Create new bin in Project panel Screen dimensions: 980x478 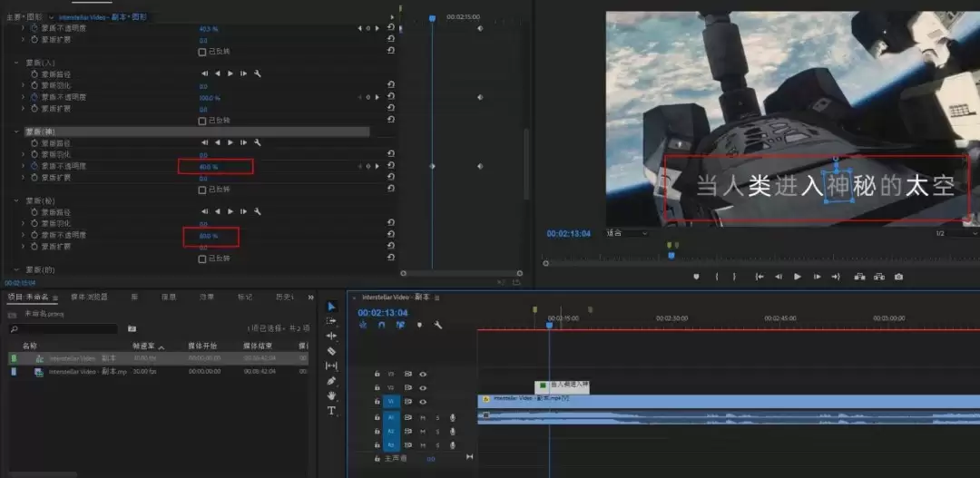tap(132, 328)
